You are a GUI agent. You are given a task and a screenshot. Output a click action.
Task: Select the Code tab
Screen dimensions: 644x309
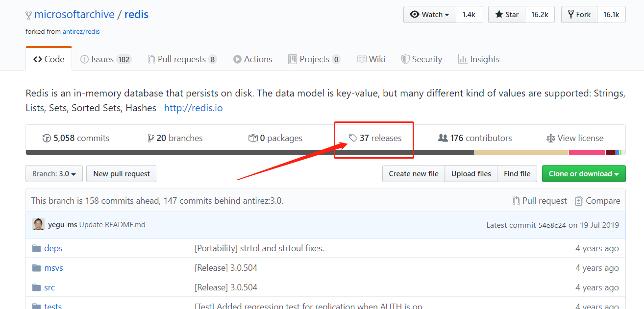click(x=49, y=59)
